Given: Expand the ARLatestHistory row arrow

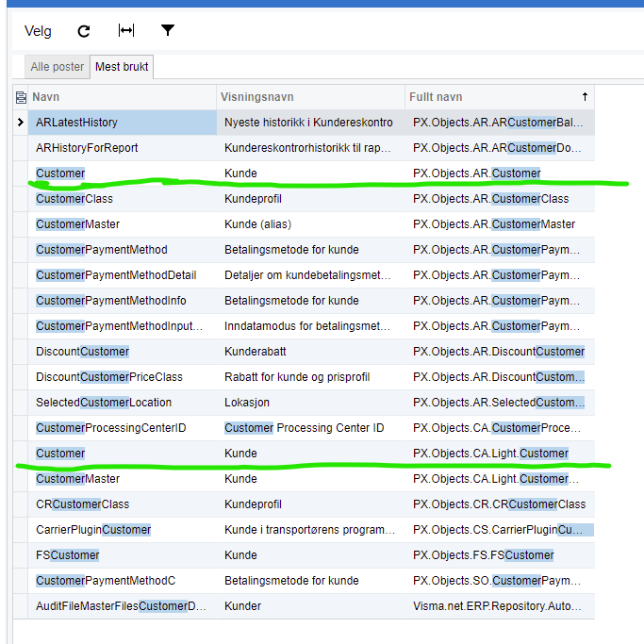Looking at the screenshot, I should (x=21, y=122).
